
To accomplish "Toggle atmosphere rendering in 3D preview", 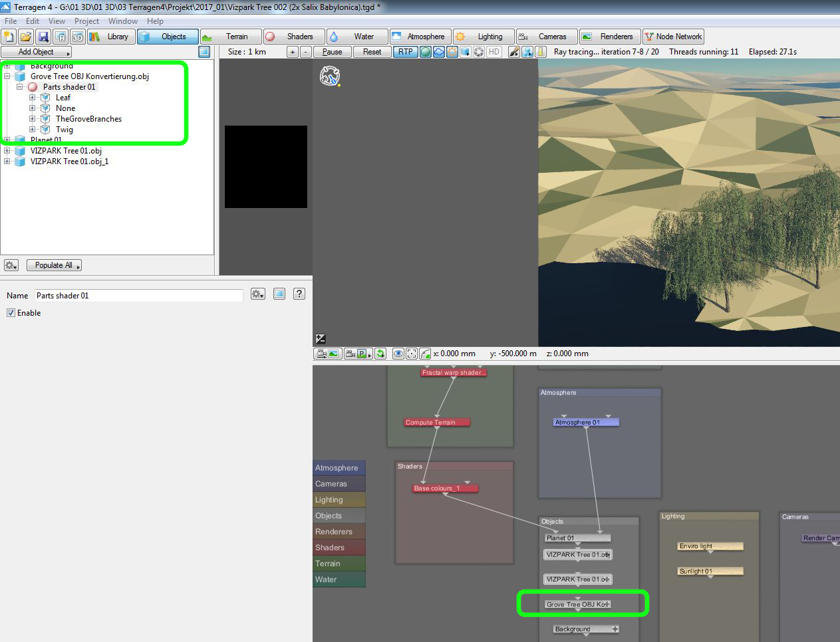I will pos(439,52).
